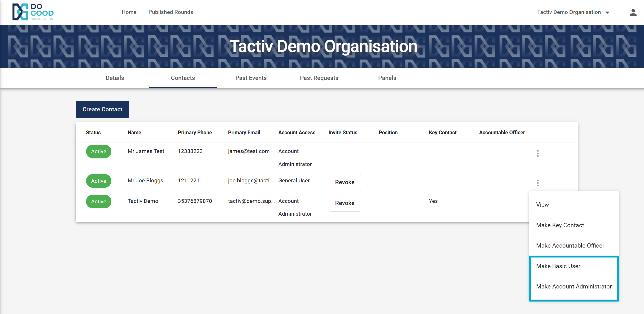The height and width of the screenshot is (314, 644).
Task: Choose Make Account Administrator option
Action: pos(574,286)
